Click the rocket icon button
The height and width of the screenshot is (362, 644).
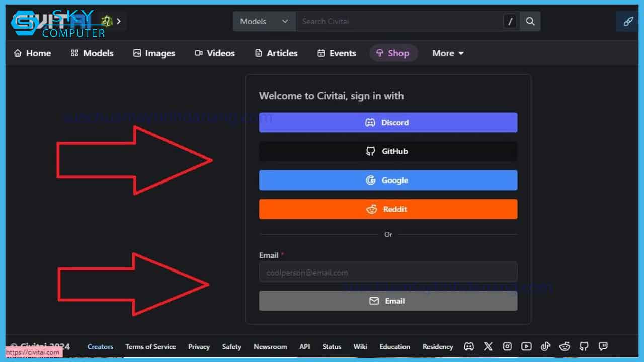[628, 21]
